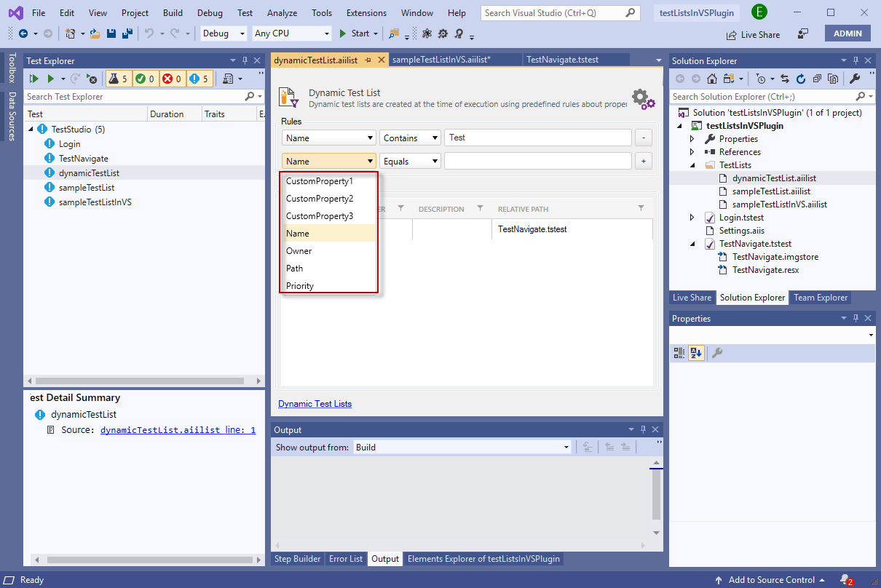Collapse the TestStudio (5) tree node
The height and width of the screenshot is (588, 881).
31,130
